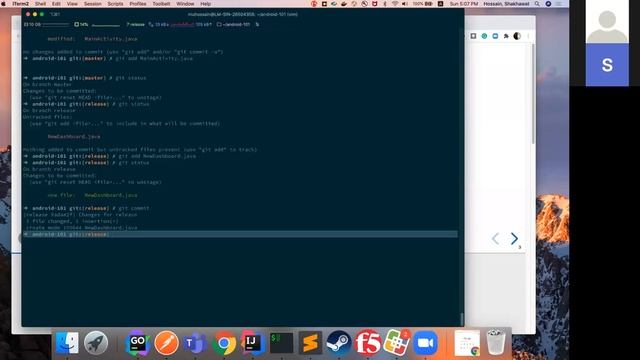
Task: Open the Apple menu
Action: point(4,4)
